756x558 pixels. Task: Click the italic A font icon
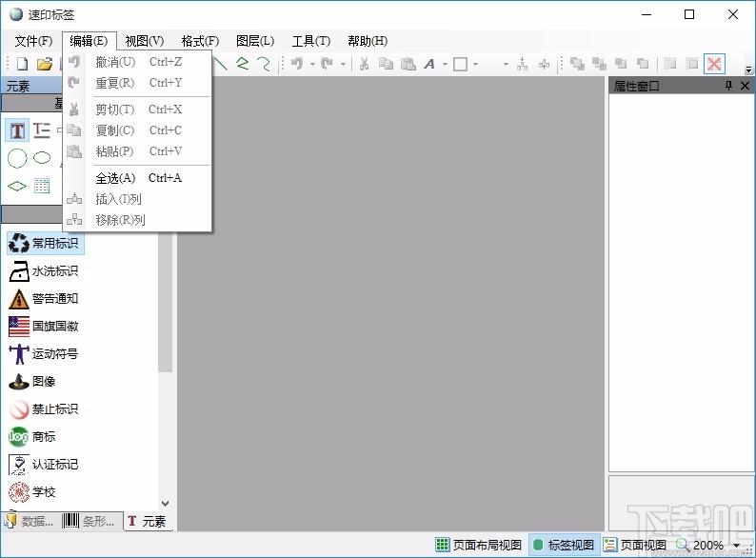tap(429, 64)
